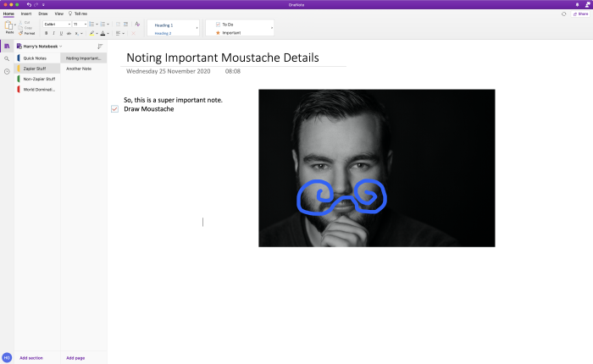Click the underline button
Viewport: 593px width, 364px height.
(x=61, y=33)
